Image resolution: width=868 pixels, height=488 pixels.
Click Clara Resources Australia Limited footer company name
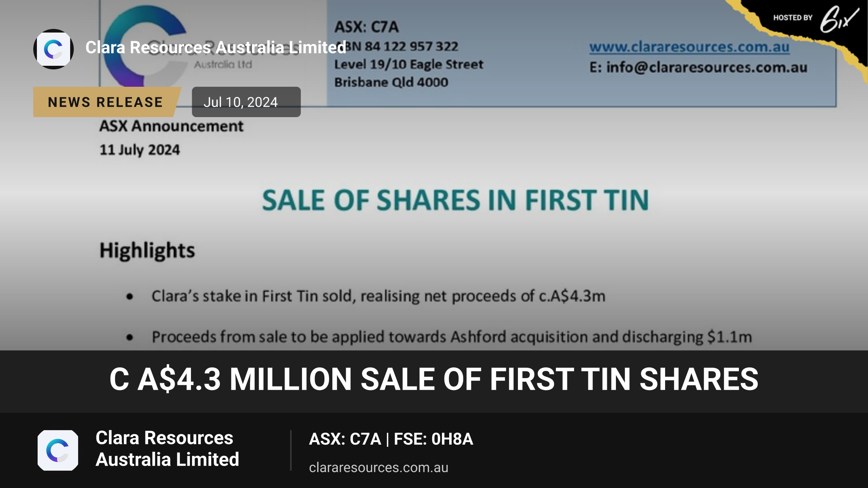167,449
